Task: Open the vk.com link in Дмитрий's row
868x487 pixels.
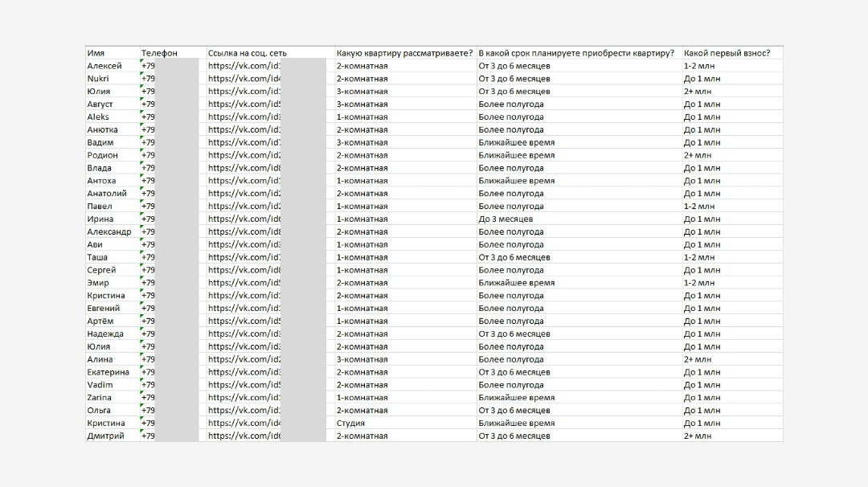Action: [244, 436]
